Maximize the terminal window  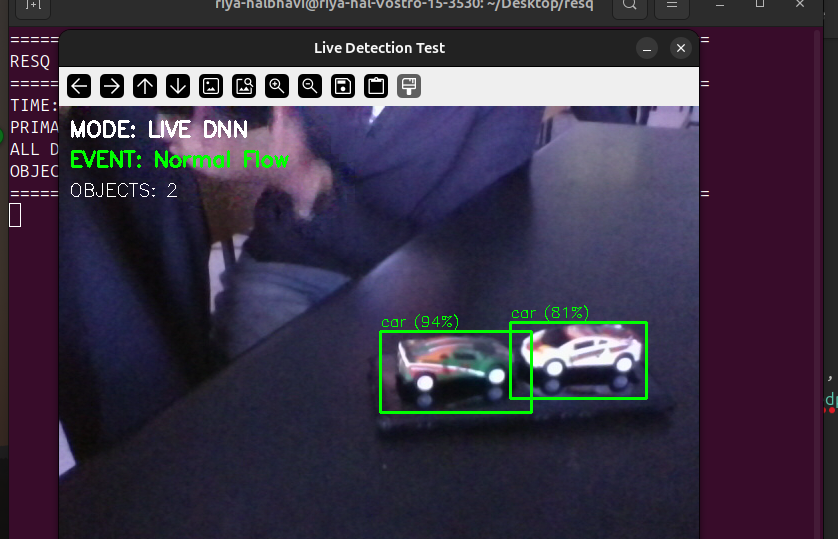759,4
